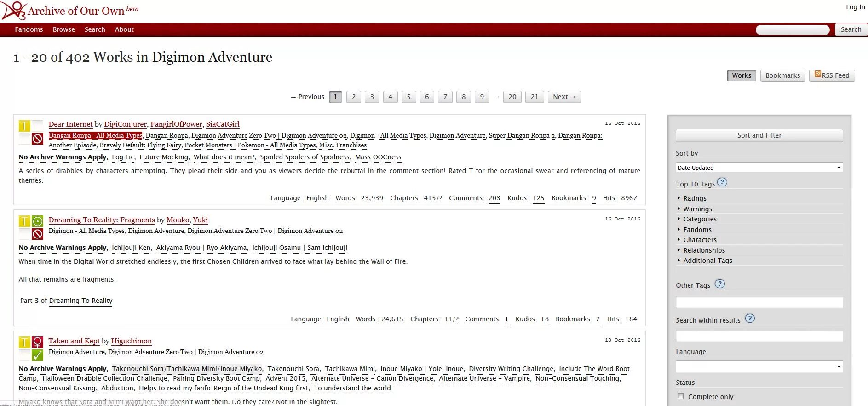Go to page 20 of results
This screenshot has height=406, width=868.
[512, 97]
